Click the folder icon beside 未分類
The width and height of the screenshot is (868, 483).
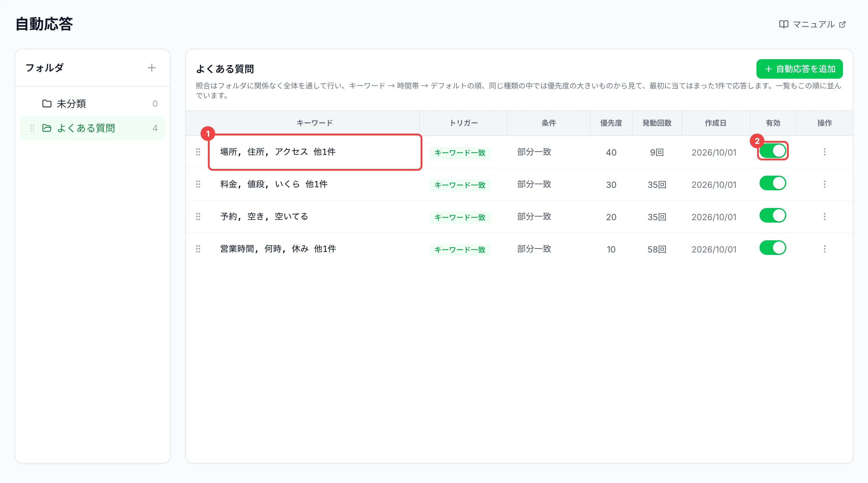pos(47,103)
